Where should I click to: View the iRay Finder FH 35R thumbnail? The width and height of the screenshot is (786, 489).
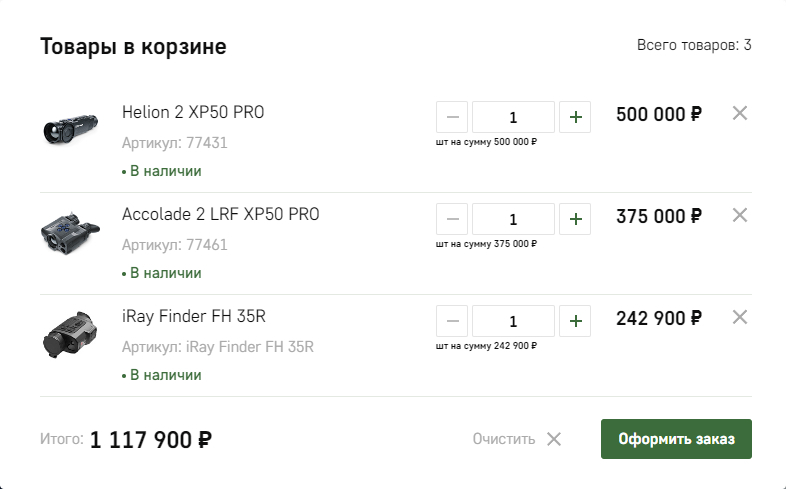tap(70, 334)
